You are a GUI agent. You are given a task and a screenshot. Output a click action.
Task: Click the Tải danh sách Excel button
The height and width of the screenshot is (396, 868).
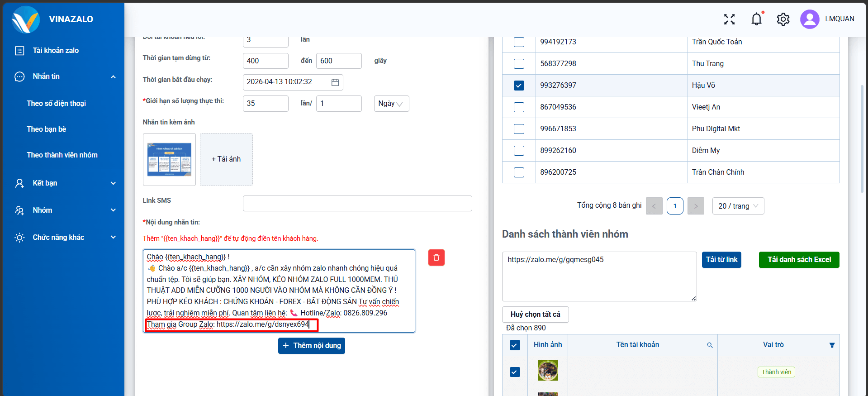(x=799, y=260)
